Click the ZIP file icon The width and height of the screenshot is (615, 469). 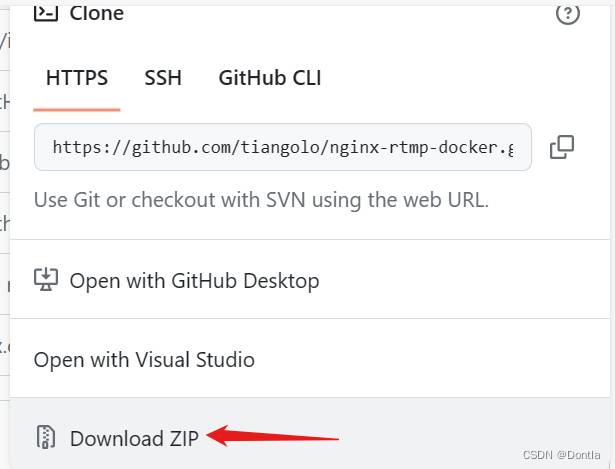[46, 436]
